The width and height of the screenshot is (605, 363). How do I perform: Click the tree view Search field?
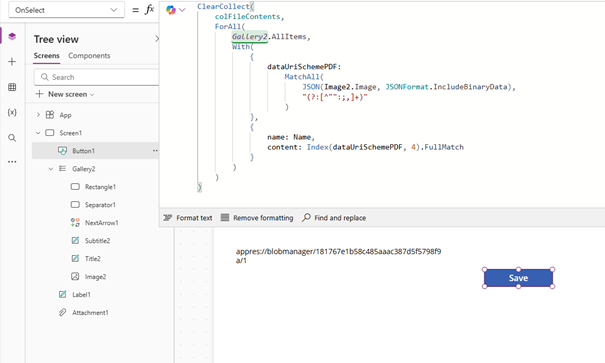(96, 77)
